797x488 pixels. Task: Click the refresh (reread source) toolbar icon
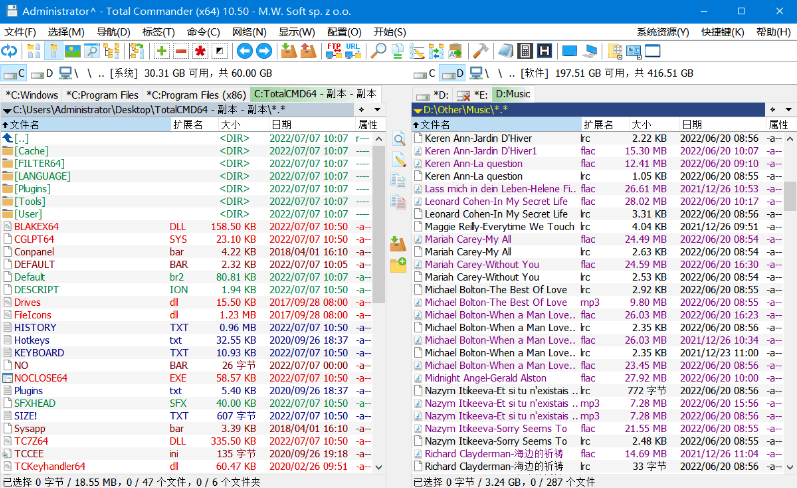[x=9, y=51]
